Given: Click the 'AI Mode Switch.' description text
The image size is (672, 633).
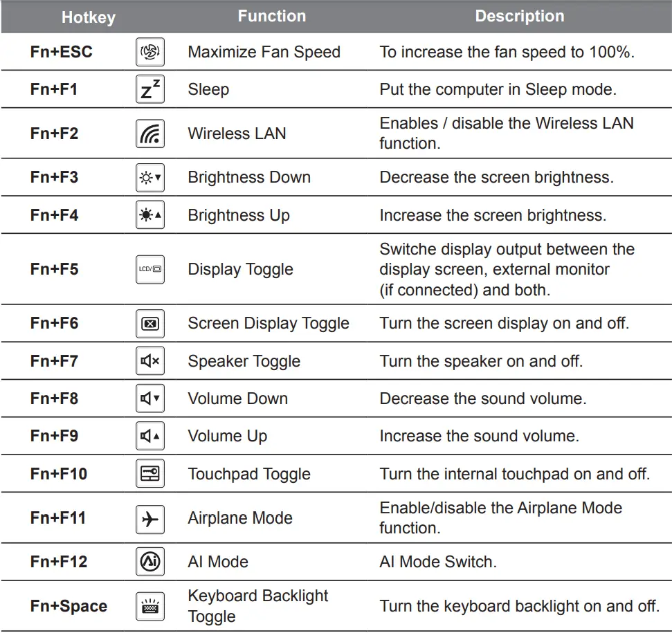Looking at the screenshot, I should click(x=437, y=562).
